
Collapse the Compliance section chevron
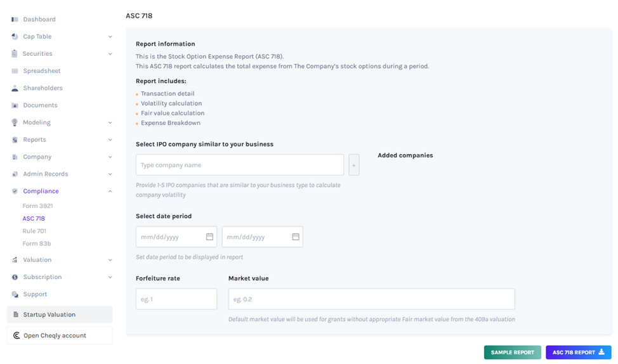click(110, 191)
